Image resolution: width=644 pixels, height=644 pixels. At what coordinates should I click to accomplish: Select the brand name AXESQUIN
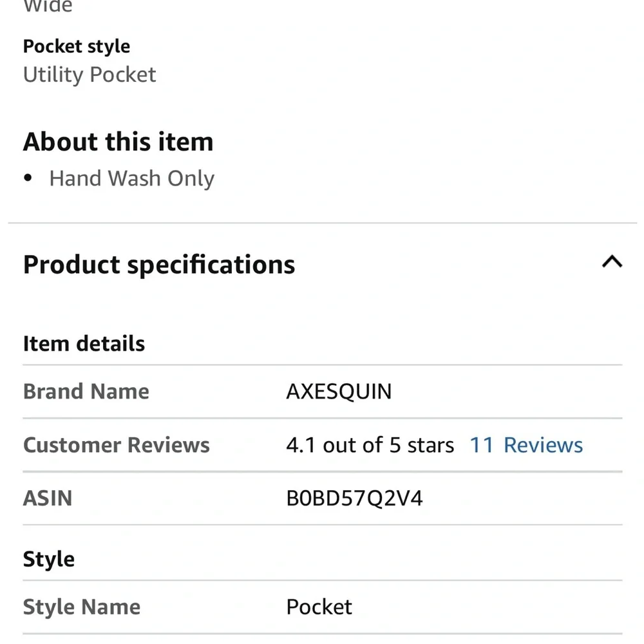click(x=339, y=391)
